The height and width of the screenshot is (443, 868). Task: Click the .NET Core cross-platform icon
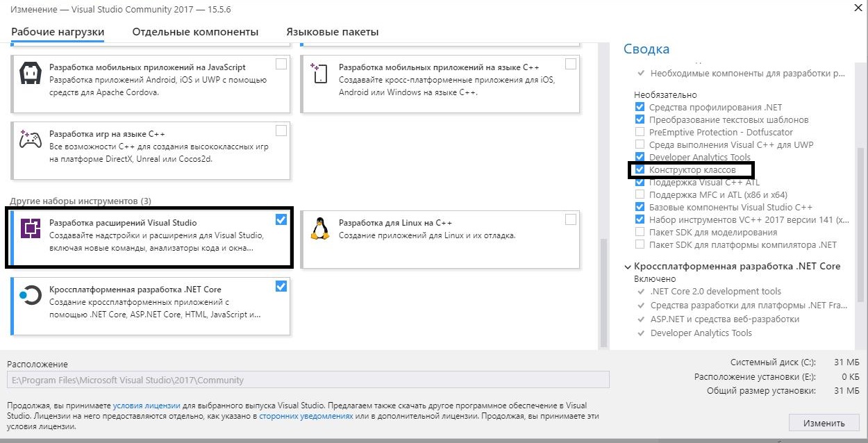pyautogui.click(x=30, y=295)
